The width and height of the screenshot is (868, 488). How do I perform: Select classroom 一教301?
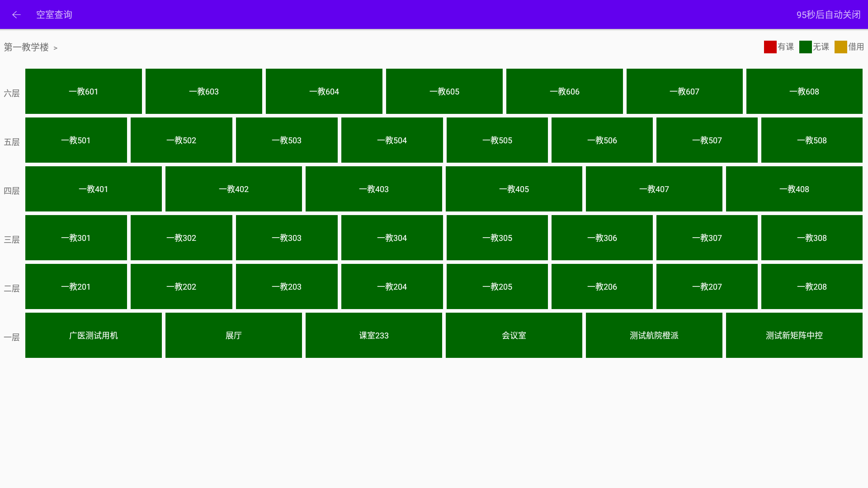click(x=76, y=238)
